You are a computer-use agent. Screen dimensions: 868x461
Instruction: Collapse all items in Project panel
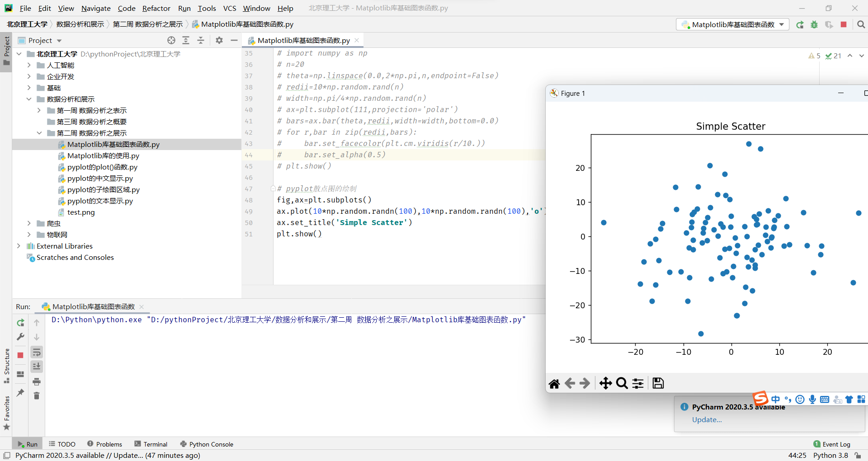pos(201,40)
